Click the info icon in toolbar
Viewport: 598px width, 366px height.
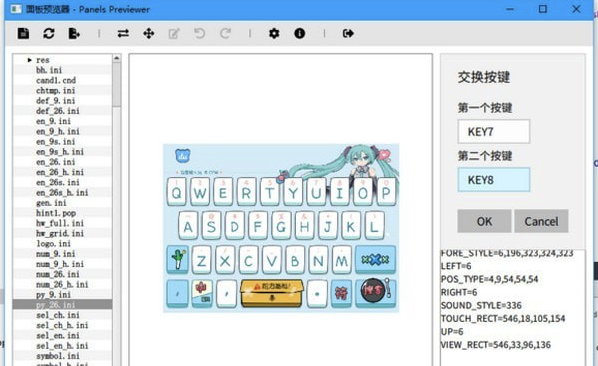[299, 34]
